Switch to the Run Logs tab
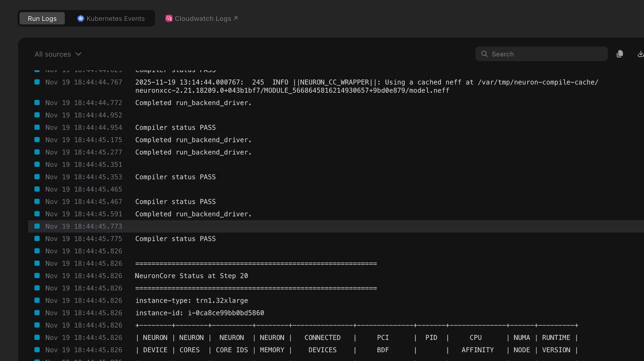Viewport: 644px width, 361px height. click(x=42, y=18)
